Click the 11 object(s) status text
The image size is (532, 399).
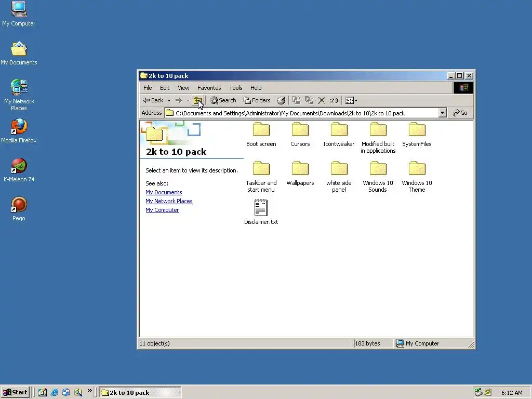click(x=155, y=344)
